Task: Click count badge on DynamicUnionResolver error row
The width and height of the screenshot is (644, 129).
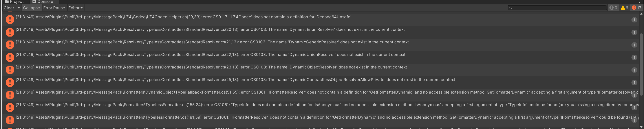Action: (x=634, y=57)
